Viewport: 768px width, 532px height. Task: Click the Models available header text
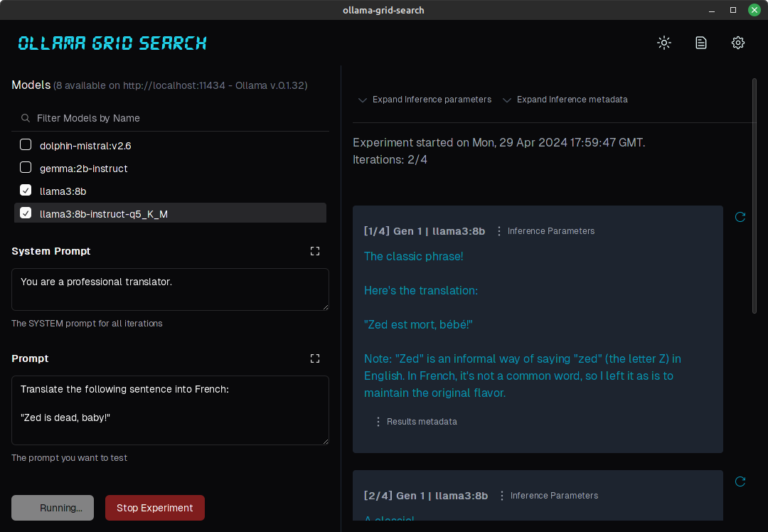(x=159, y=85)
